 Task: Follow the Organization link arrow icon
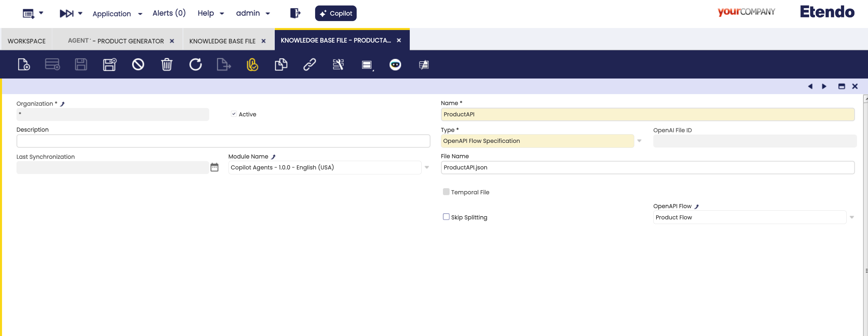coord(62,104)
